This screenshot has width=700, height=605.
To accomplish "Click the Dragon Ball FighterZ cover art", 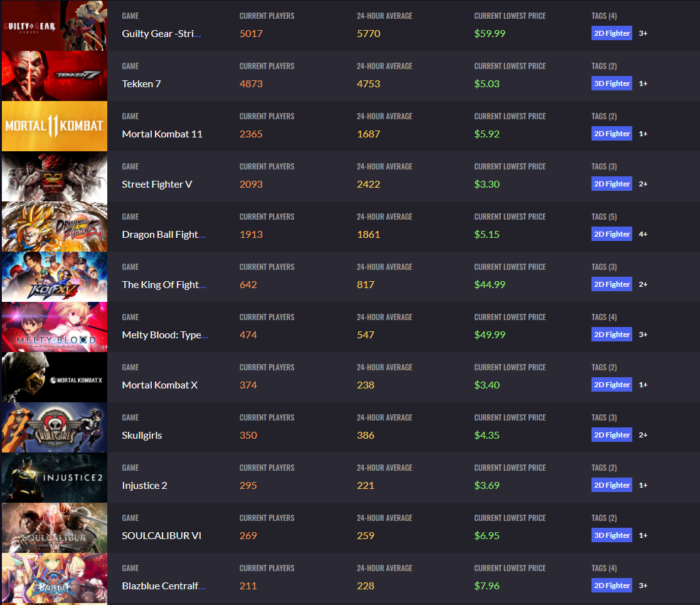I will coord(55,227).
